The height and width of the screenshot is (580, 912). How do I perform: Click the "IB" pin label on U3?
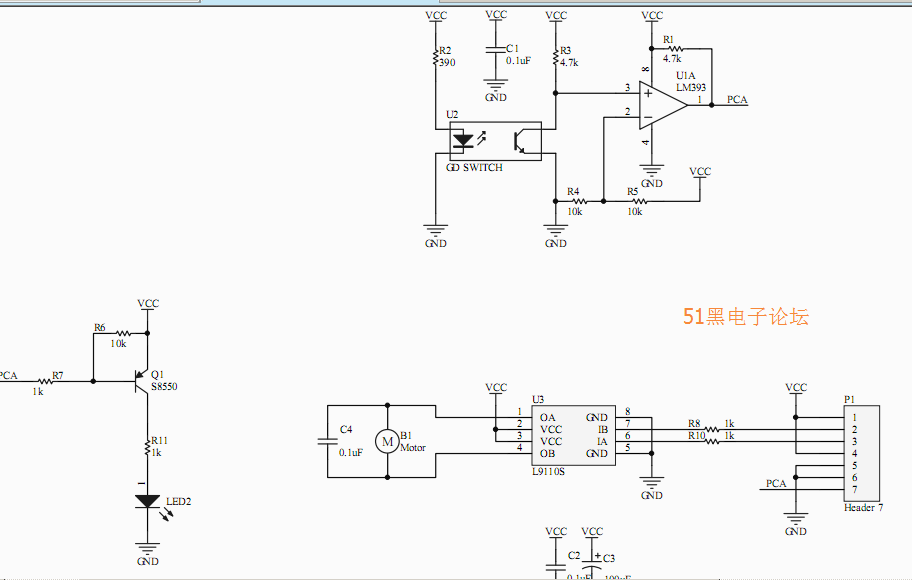603,429
